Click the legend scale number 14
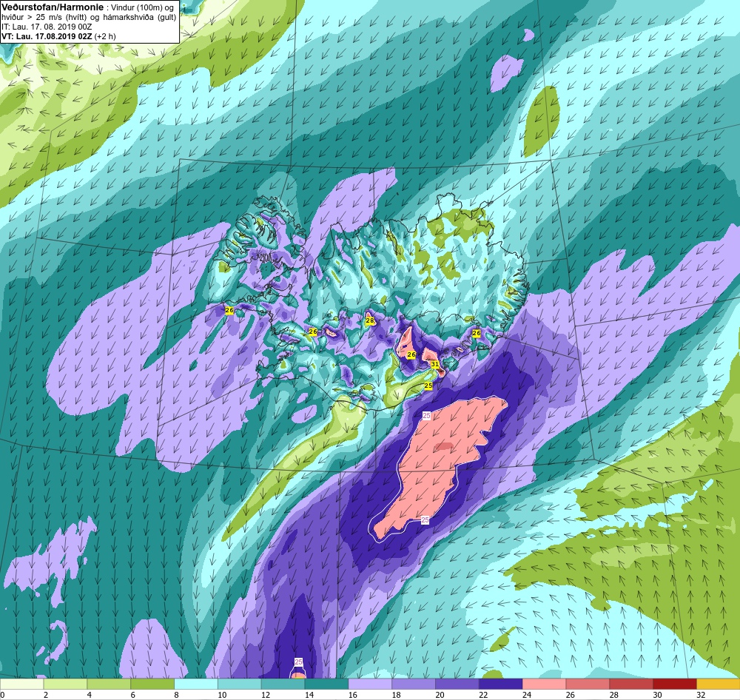This screenshot has width=740, height=700. (x=309, y=695)
